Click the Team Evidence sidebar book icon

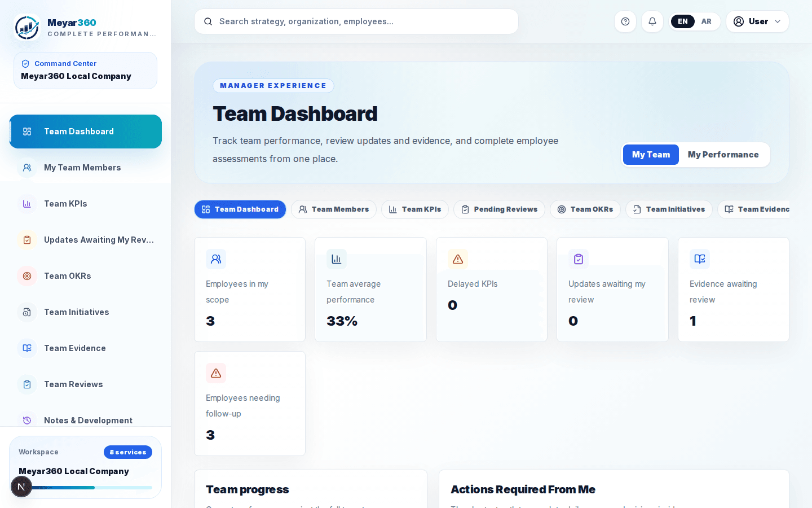(x=27, y=348)
